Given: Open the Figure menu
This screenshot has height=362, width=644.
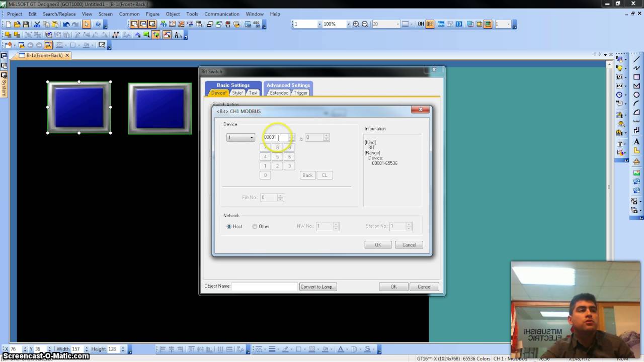Looking at the screenshot, I should tap(152, 14).
